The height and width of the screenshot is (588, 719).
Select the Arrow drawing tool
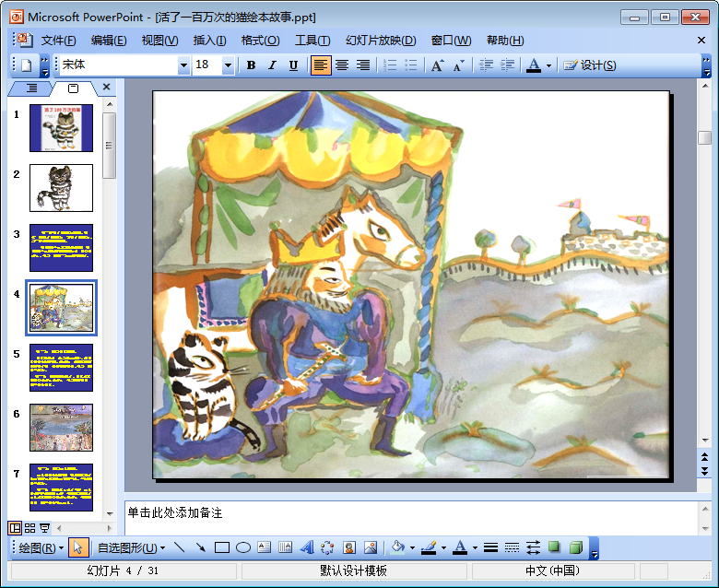coord(200,547)
